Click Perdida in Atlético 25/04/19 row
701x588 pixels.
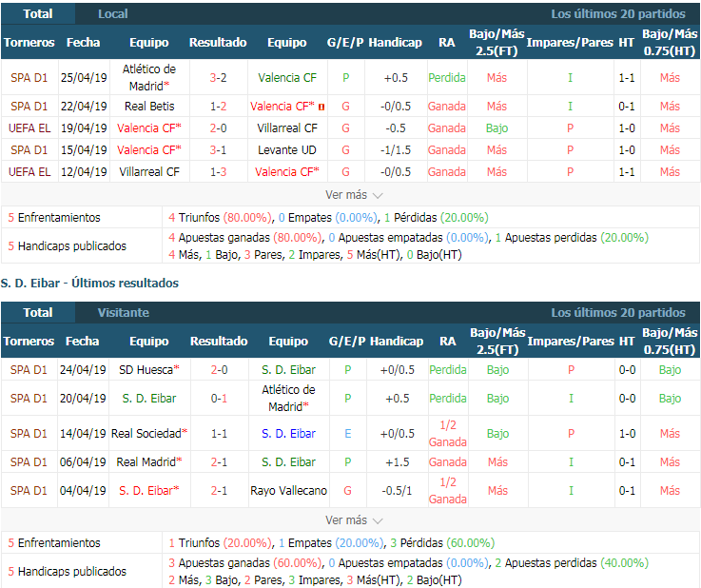pyautogui.click(x=447, y=78)
